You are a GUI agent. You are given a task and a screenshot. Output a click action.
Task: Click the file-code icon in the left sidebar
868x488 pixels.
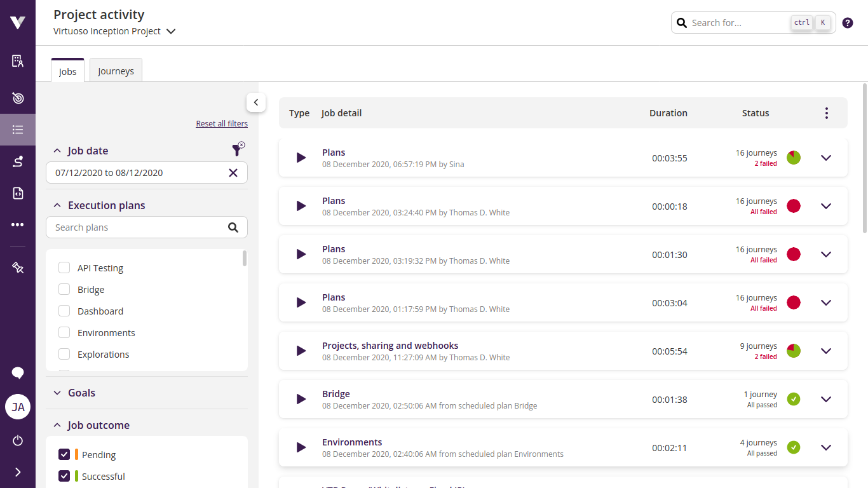[x=17, y=193]
